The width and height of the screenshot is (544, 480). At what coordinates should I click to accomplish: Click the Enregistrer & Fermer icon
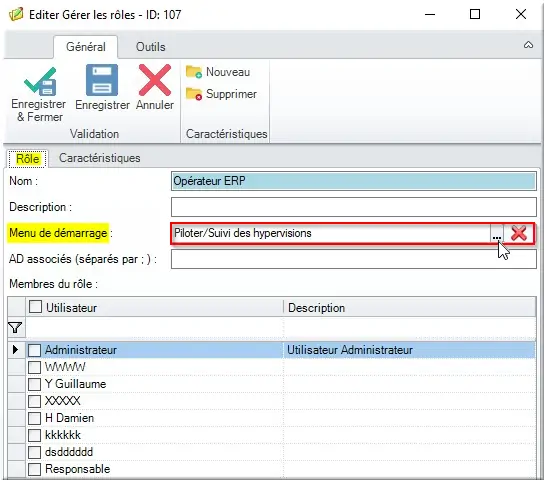(x=40, y=81)
